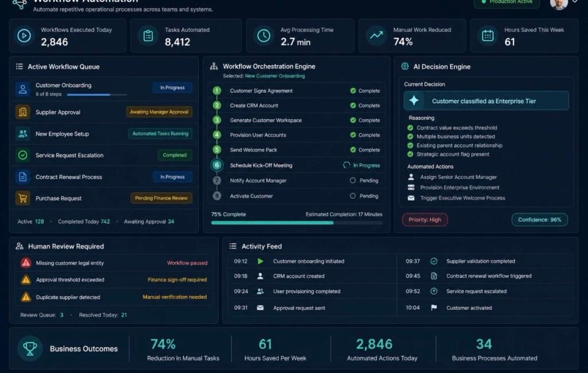The width and height of the screenshot is (588, 373).
Task: Click the calendar icon for Hours Saved This Week
Action: pos(488,36)
